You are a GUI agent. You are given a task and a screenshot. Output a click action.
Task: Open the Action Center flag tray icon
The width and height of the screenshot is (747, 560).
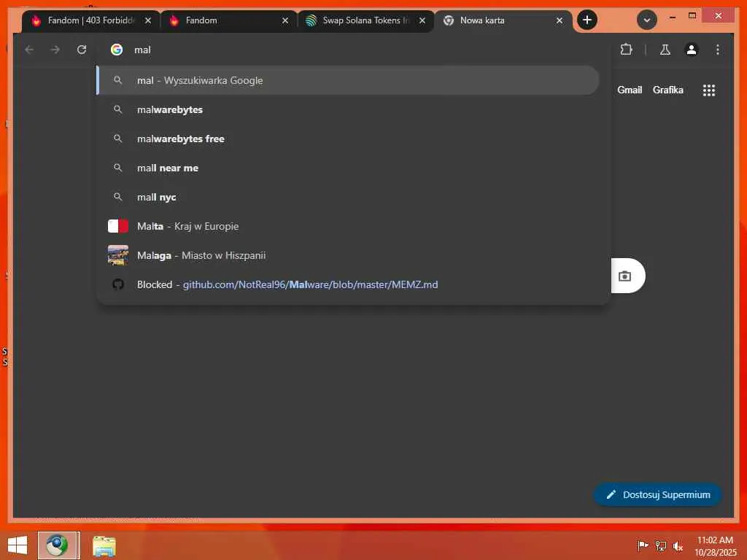643,545
